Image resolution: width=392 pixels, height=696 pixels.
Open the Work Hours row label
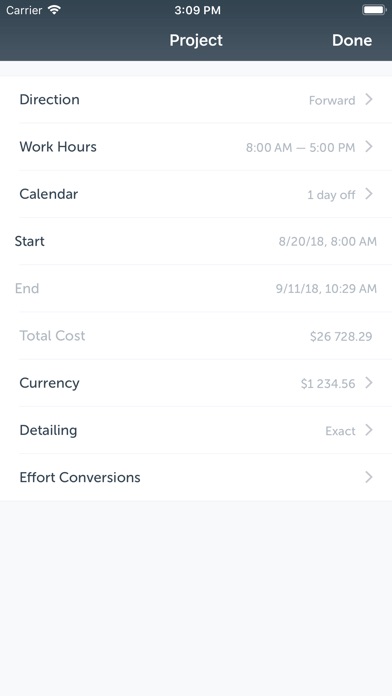coord(58,147)
